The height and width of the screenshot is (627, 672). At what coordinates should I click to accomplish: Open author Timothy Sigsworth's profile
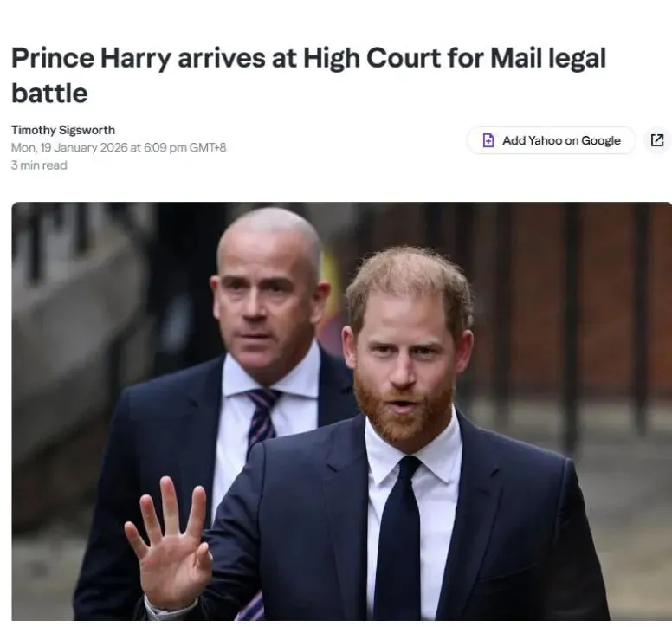tap(63, 130)
